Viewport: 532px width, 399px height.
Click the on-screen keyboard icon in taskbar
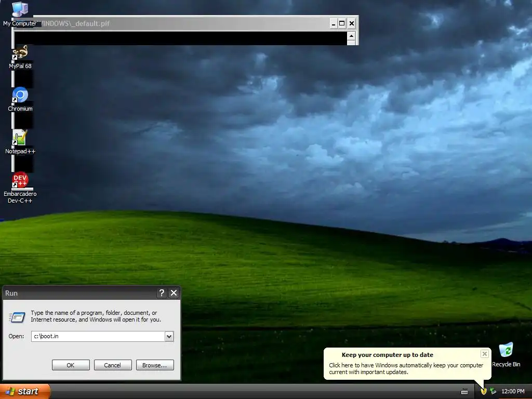click(464, 392)
